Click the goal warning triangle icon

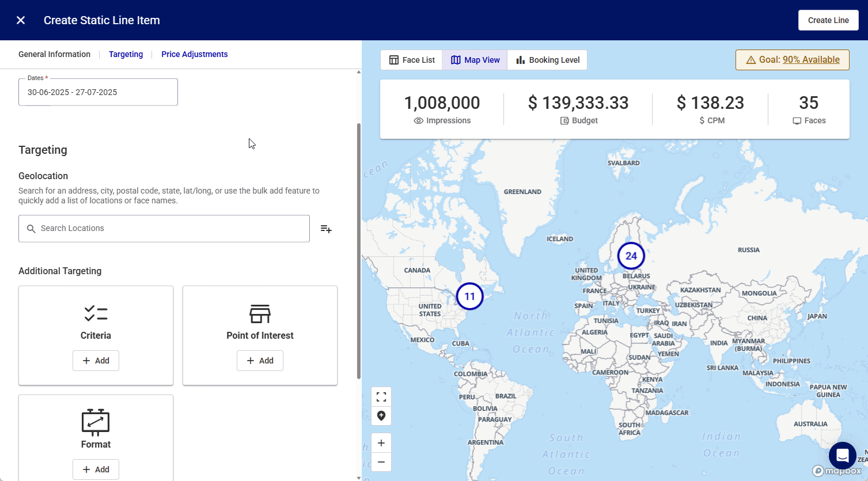(751, 60)
